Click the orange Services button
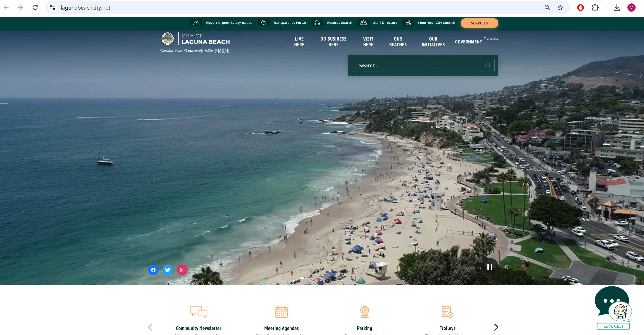Image resolution: width=644 pixels, height=335 pixels. click(479, 23)
